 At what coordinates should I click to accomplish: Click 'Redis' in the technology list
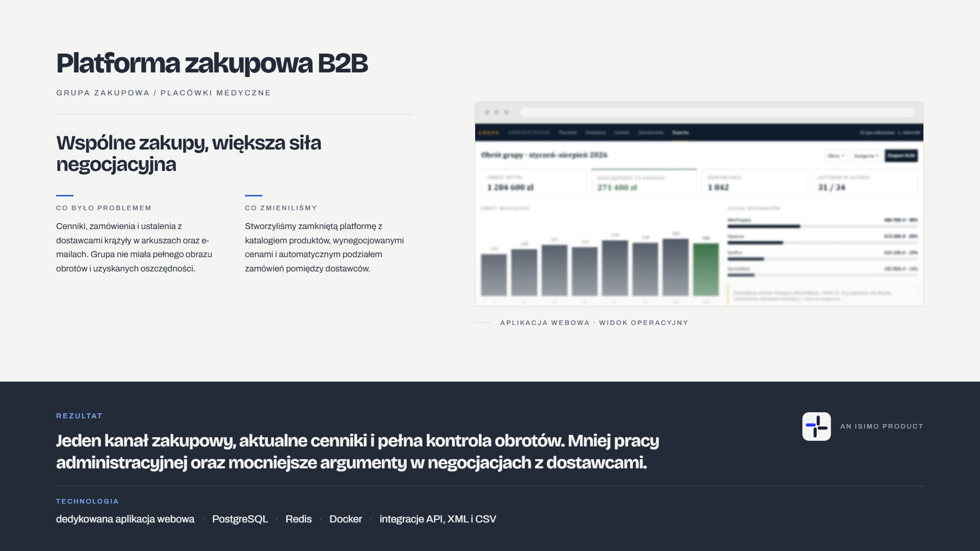[299, 519]
